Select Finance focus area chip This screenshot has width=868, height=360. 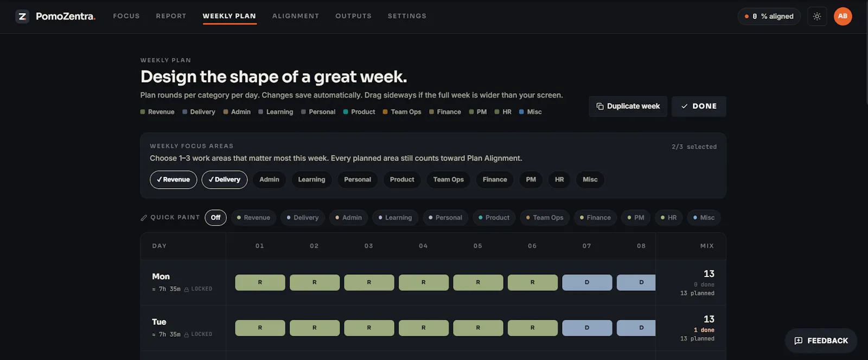pos(495,179)
